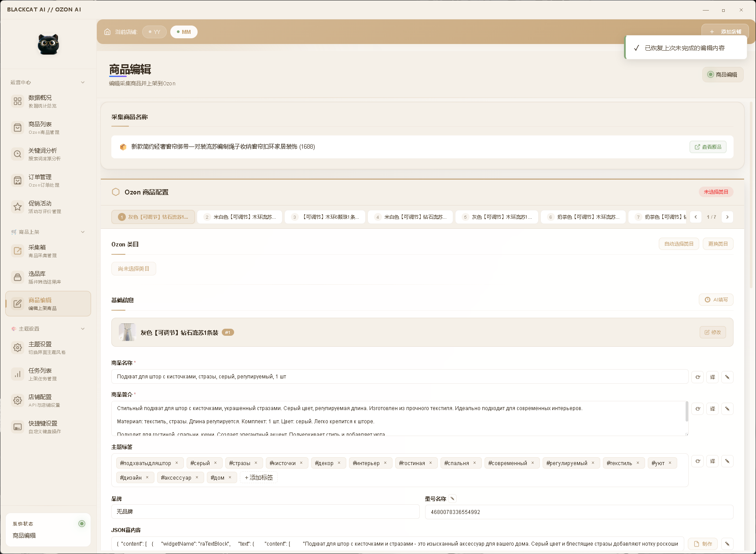Click the regenerate icon beside 商品名称 field
The height and width of the screenshot is (554, 756).
point(697,377)
